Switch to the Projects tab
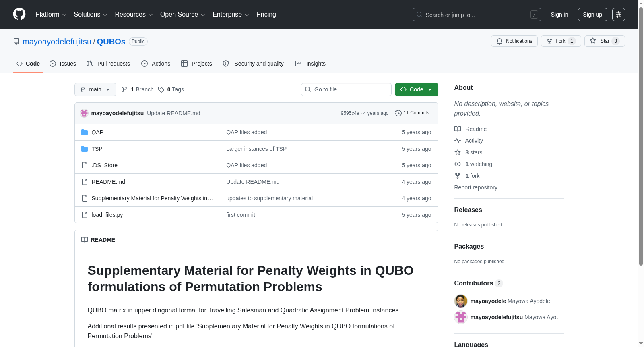Viewport: 644px width, 347px height. pyautogui.click(x=196, y=64)
